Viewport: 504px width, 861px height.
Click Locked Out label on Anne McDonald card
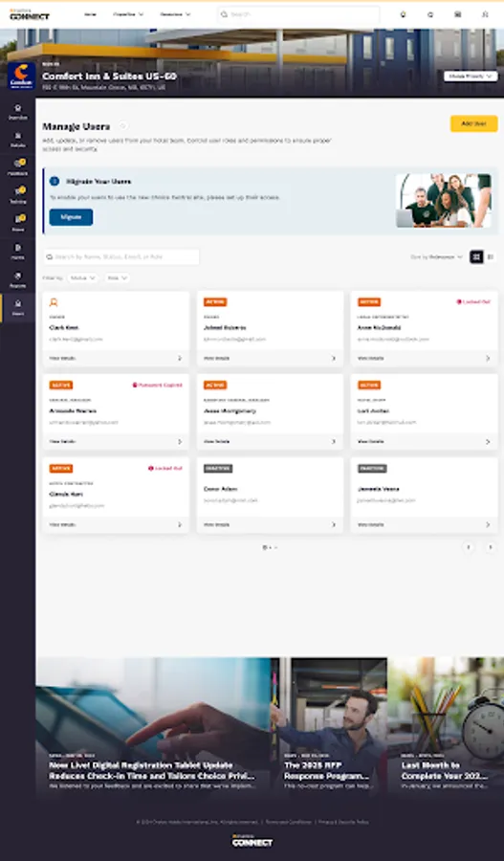tap(473, 302)
